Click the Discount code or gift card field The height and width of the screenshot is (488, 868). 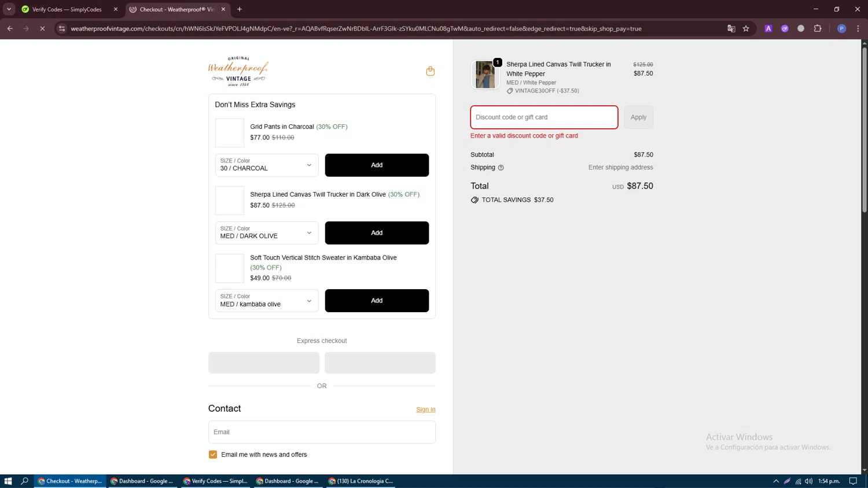point(544,117)
